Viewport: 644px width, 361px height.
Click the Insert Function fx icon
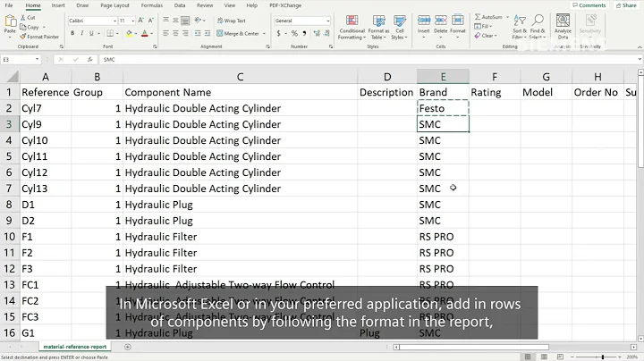89,60
